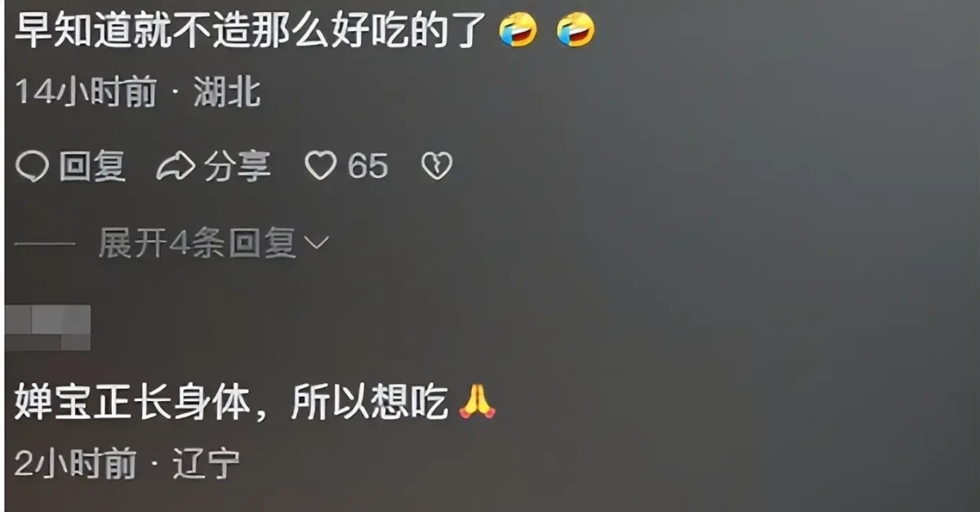
Task: Click the 分享 label
Action: (x=237, y=167)
